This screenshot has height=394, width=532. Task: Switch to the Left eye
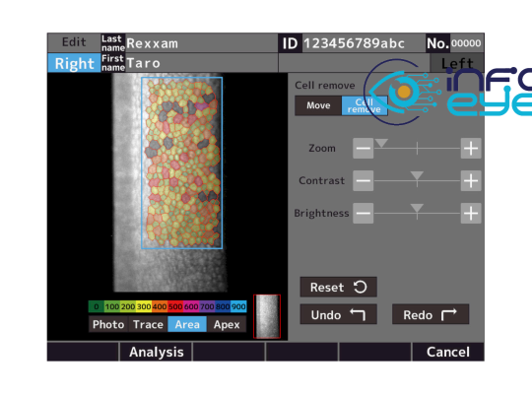(457, 63)
